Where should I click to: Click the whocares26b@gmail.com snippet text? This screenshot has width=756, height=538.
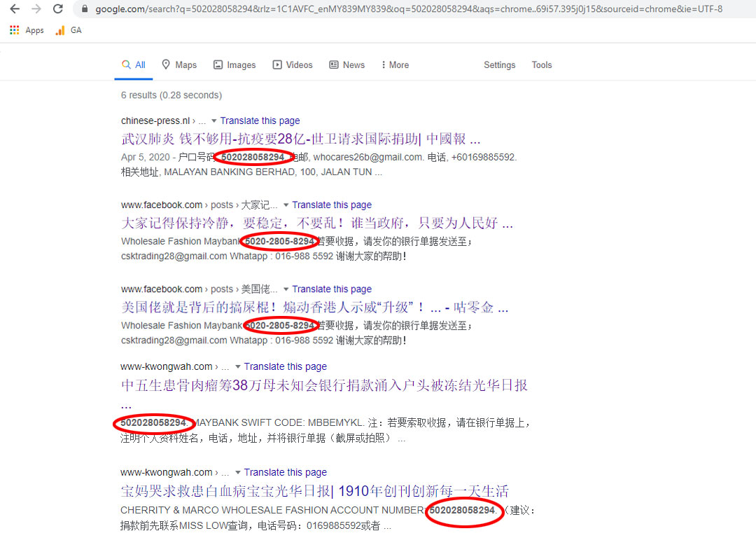[x=368, y=158]
